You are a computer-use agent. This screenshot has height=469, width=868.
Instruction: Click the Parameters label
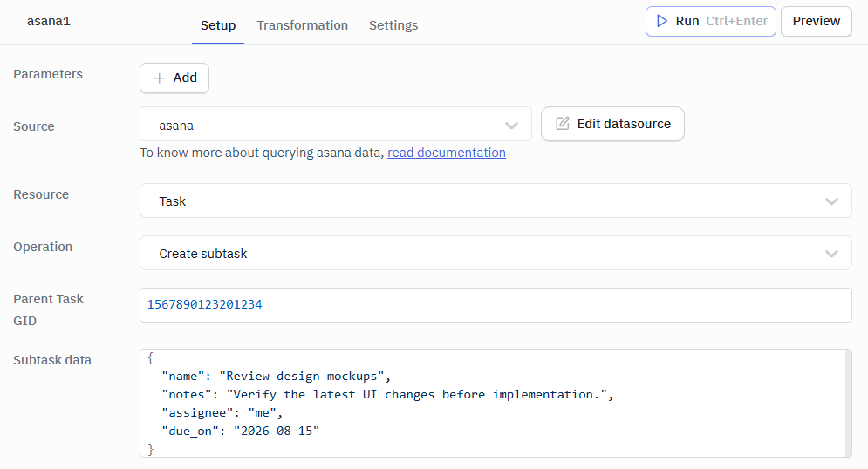[x=48, y=74]
